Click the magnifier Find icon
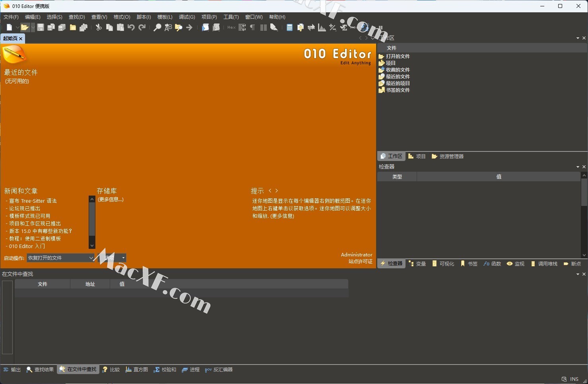 point(157,27)
